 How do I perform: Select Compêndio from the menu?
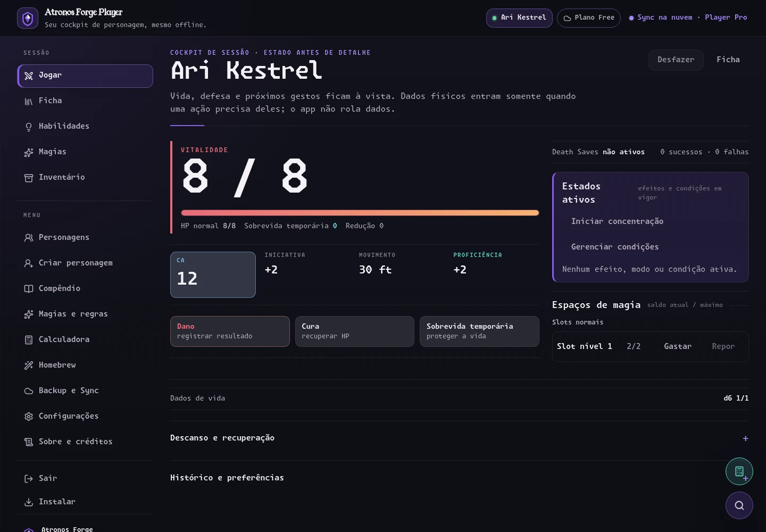click(85, 289)
